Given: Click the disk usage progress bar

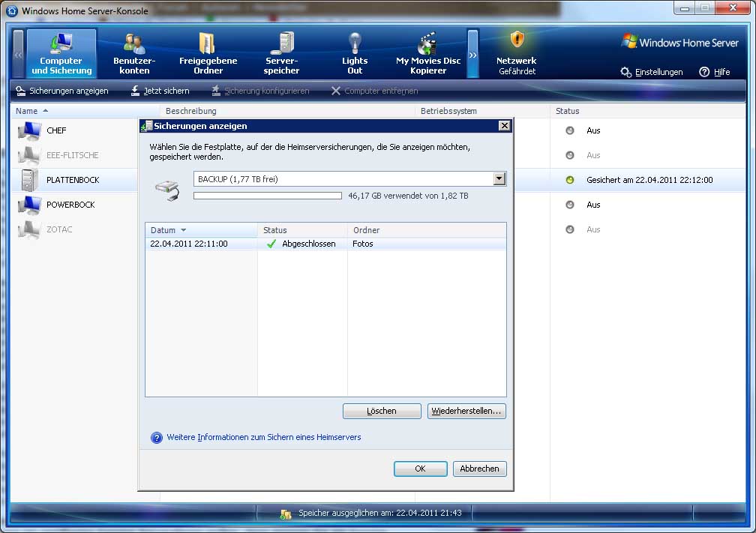Looking at the screenshot, I should click(x=268, y=196).
